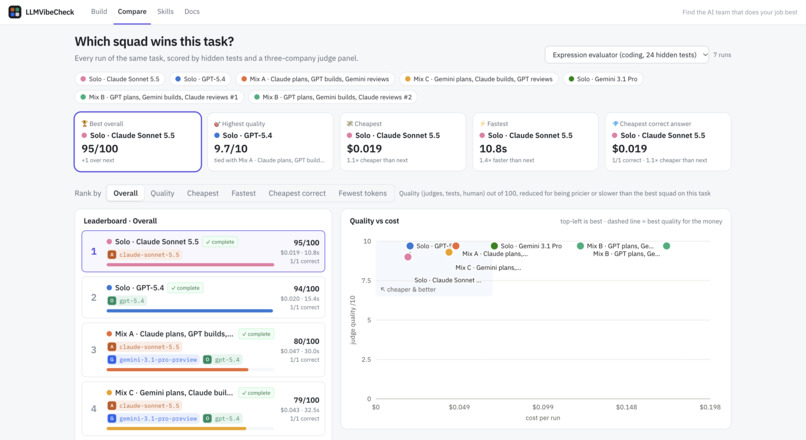The image size is (806, 440).
Task: Click rightmost green Mix B chart point
Action: tap(666, 246)
